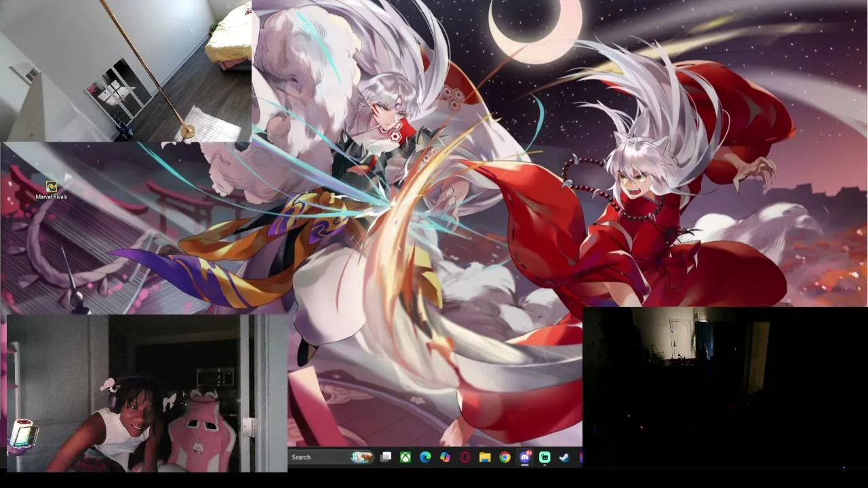Open Microsoft Copilot from the taskbar
The width and height of the screenshot is (868, 488).
[445, 457]
